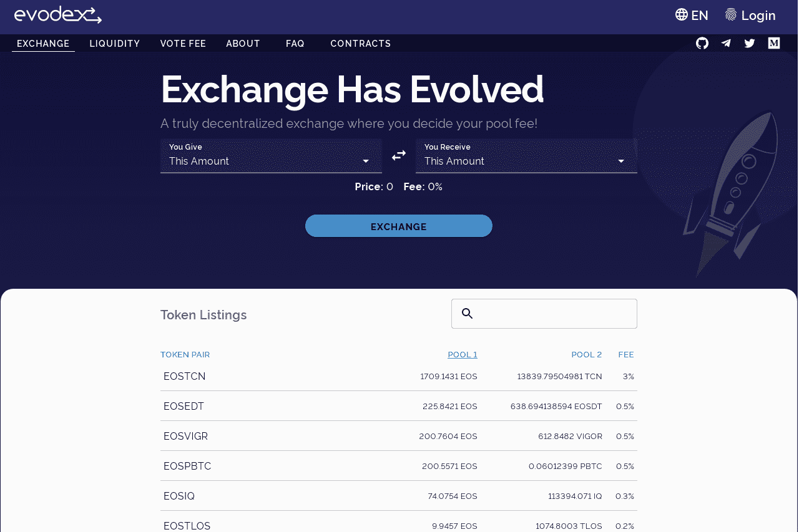Focus the token listings search field
The image size is (799, 532).
coord(544,314)
